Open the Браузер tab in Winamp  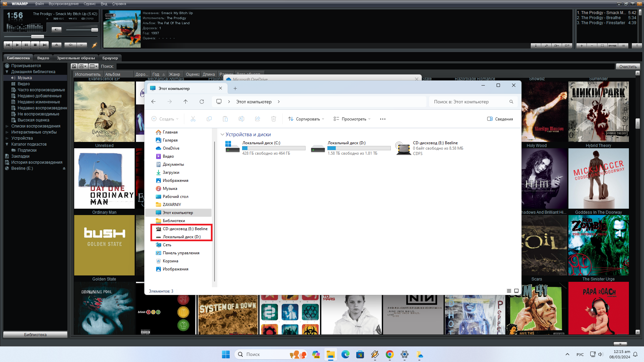coord(110,58)
